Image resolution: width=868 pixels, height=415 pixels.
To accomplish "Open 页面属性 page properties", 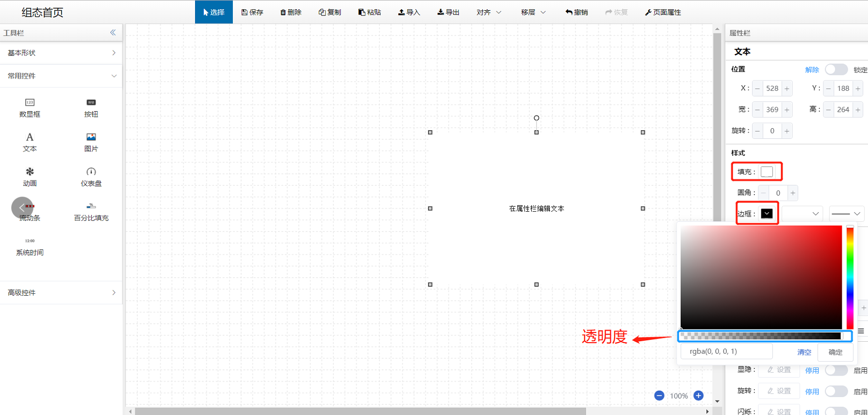I will point(663,12).
